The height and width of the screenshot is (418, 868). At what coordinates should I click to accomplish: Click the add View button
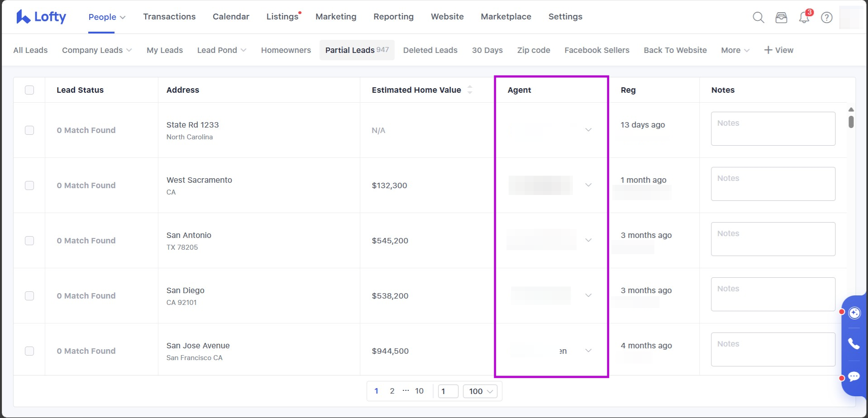(778, 50)
